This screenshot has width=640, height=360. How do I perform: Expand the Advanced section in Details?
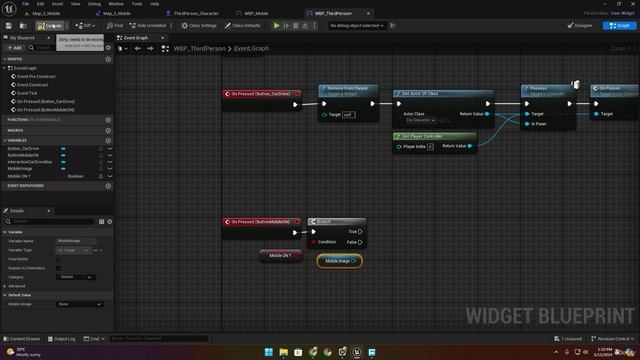coord(4,286)
